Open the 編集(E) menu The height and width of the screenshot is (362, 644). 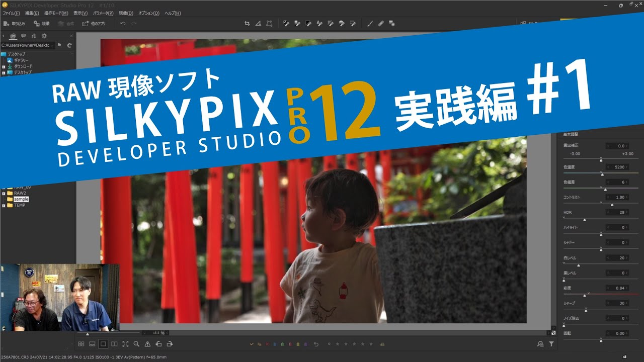pos(32,13)
